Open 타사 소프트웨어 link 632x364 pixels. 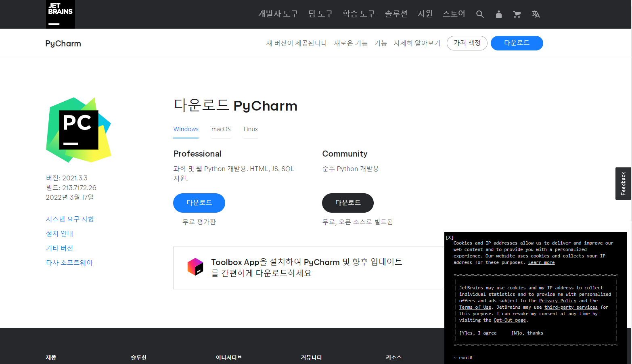[69, 263]
